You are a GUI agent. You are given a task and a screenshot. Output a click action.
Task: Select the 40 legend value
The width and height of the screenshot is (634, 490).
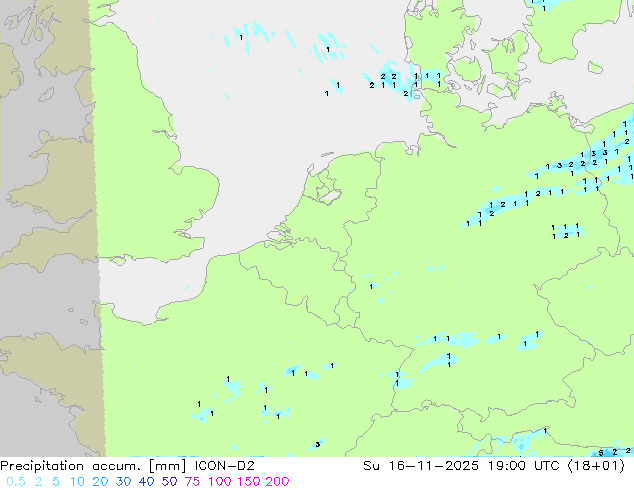pos(146,482)
